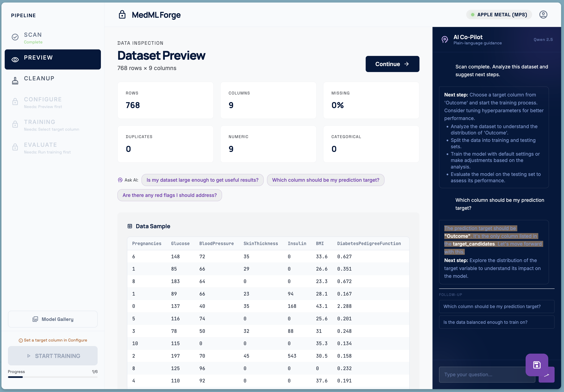
Task: Ask AI if dataset is large enough
Action: pyautogui.click(x=202, y=180)
